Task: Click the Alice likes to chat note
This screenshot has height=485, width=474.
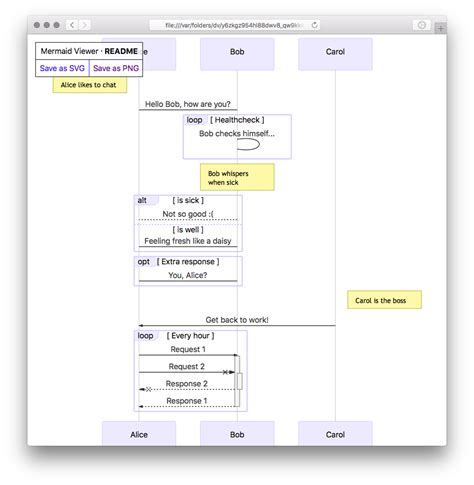Action: coord(90,85)
